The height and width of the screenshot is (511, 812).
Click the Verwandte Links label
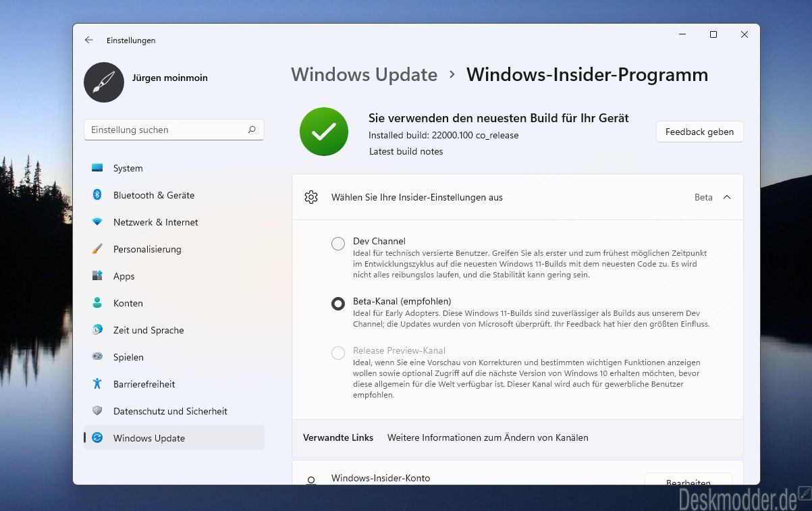pos(338,437)
